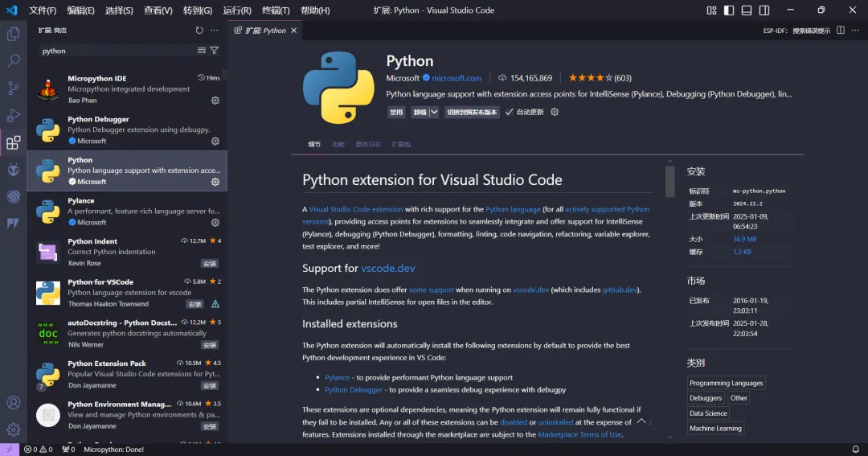This screenshot has width=868, height=456.
Task: Click scroll-to-top chevron in readme
Action: 641,421
